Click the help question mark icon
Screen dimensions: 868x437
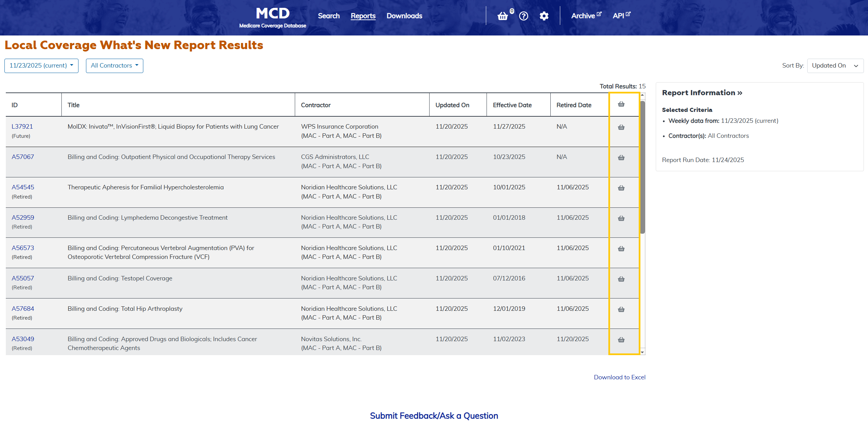(x=523, y=16)
